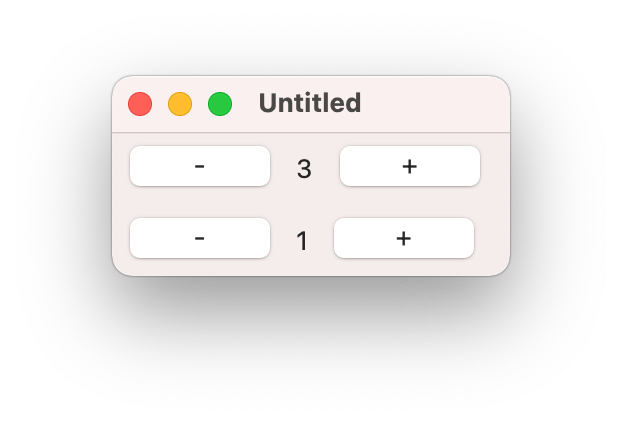Click the Untitled window title text

[310, 103]
